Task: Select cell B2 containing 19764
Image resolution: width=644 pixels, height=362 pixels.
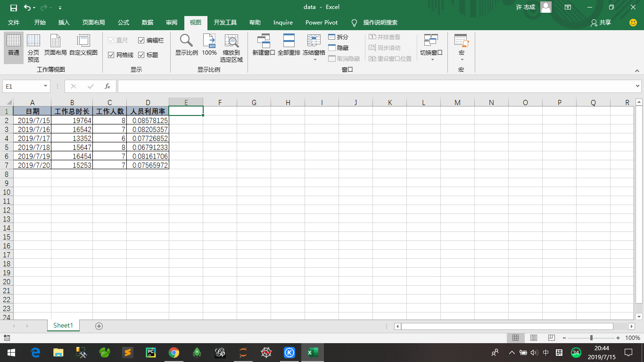Action: [x=72, y=120]
